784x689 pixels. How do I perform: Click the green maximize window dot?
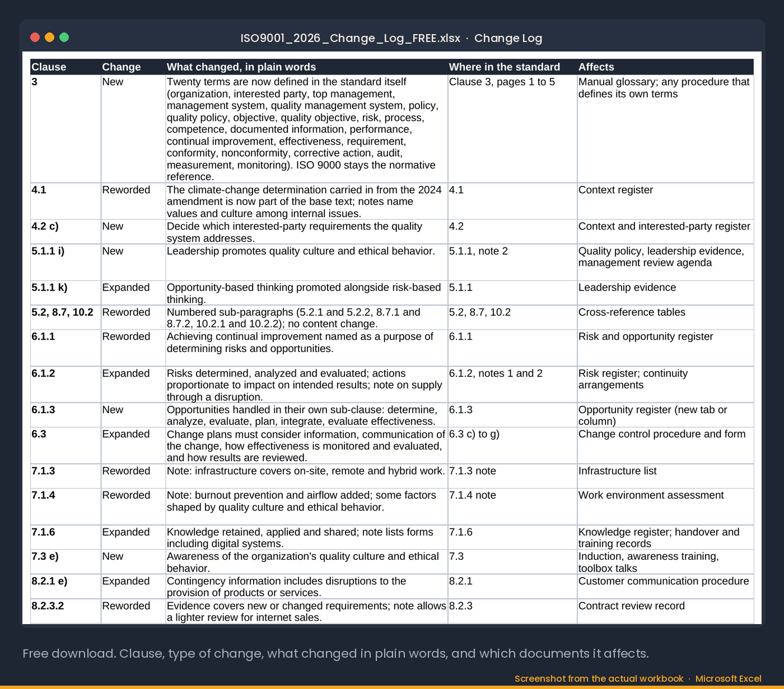coord(64,38)
